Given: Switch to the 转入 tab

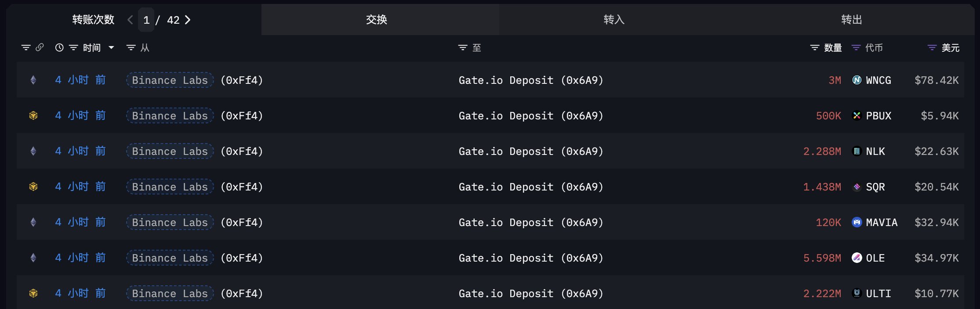Looking at the screenshot, I should [614, 20].
